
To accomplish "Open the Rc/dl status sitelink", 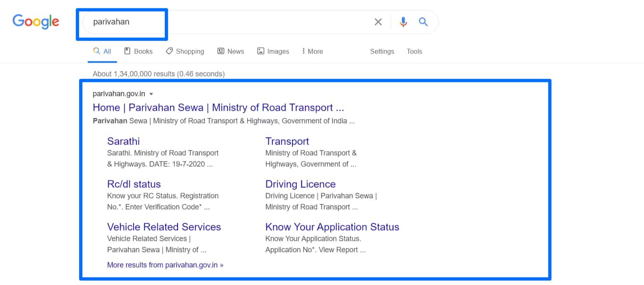I will click(134, 184).
